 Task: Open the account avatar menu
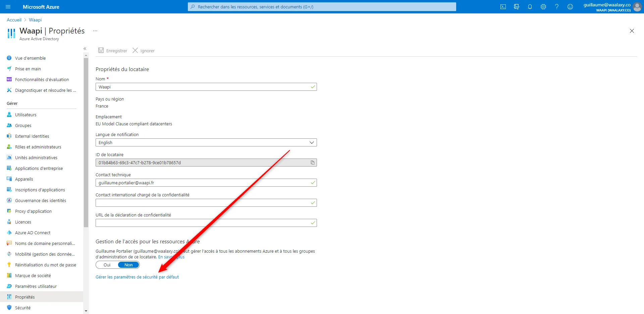tap(637, 7)
